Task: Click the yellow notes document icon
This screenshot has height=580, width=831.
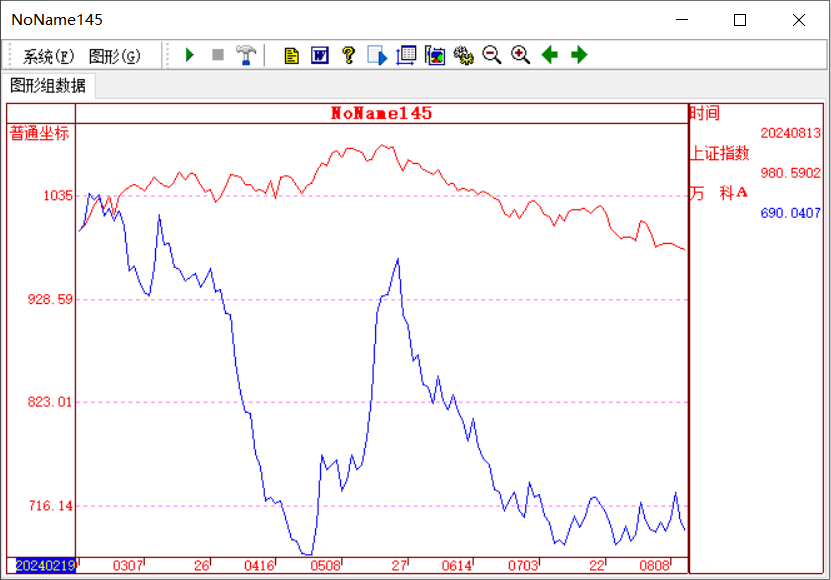Action: pyautogui.click(x=291, y=55)
